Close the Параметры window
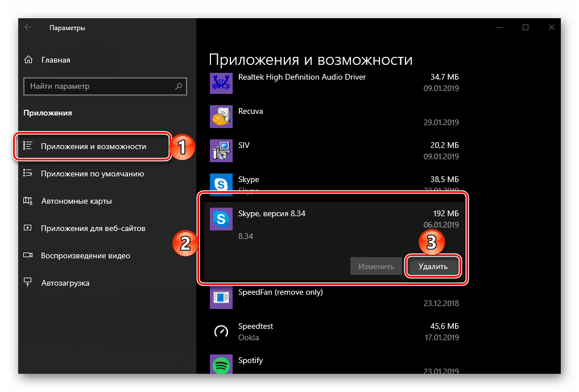 coord(551,27)
